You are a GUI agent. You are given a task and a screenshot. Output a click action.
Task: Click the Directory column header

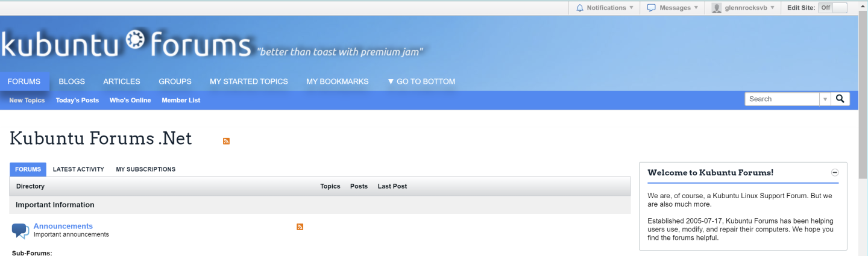click(30, 186)
